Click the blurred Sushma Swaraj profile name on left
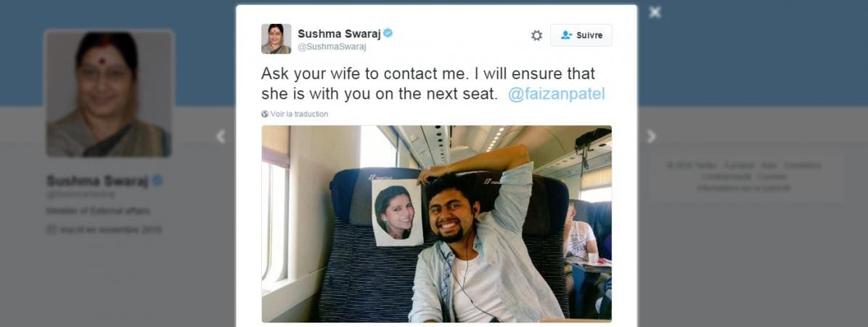This screenshot has width=868, height=327. tap(97, 181)
